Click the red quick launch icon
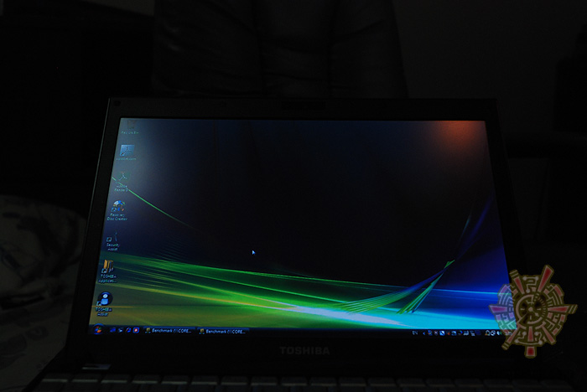This screenshot has width=587, height=392. [136, 330]
